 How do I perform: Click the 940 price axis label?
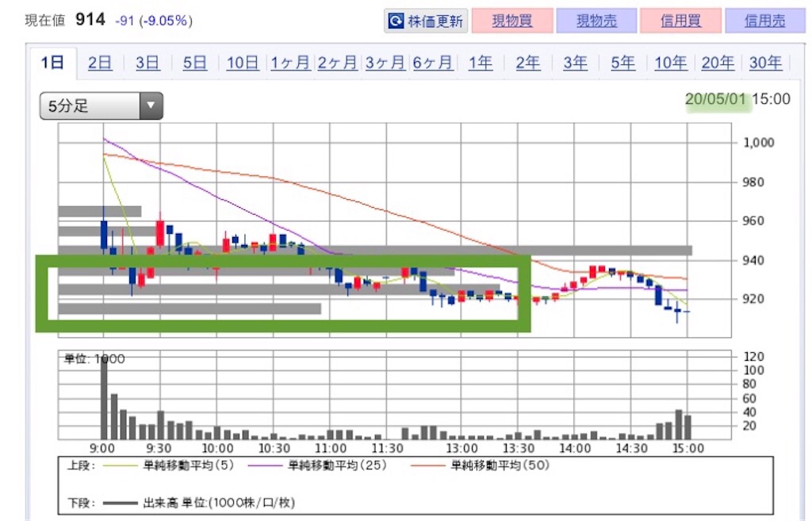[753, 260]
